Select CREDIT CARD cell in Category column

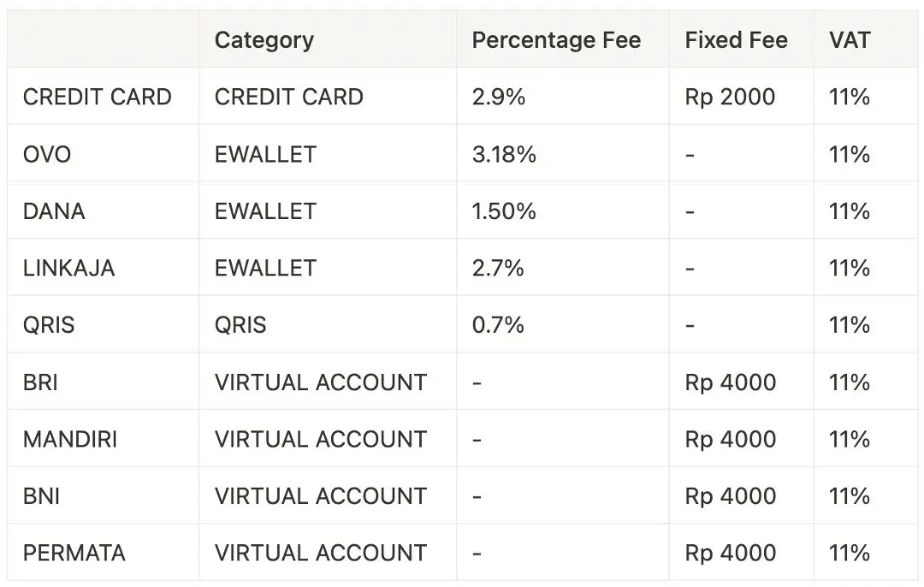coord(288,97)
